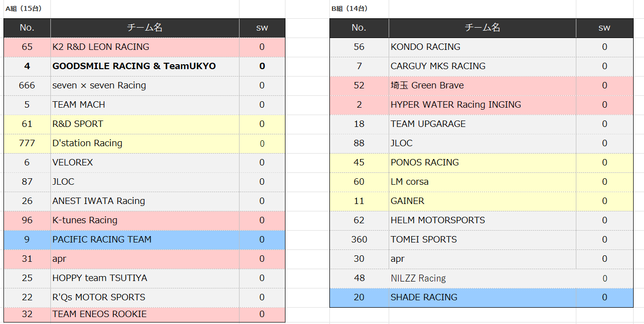Select the GOODSMILE RACING & TeamUKYO cell
The height and width of the screenshot is (324, 644).
pyautogui.click(x=134, y=66)
